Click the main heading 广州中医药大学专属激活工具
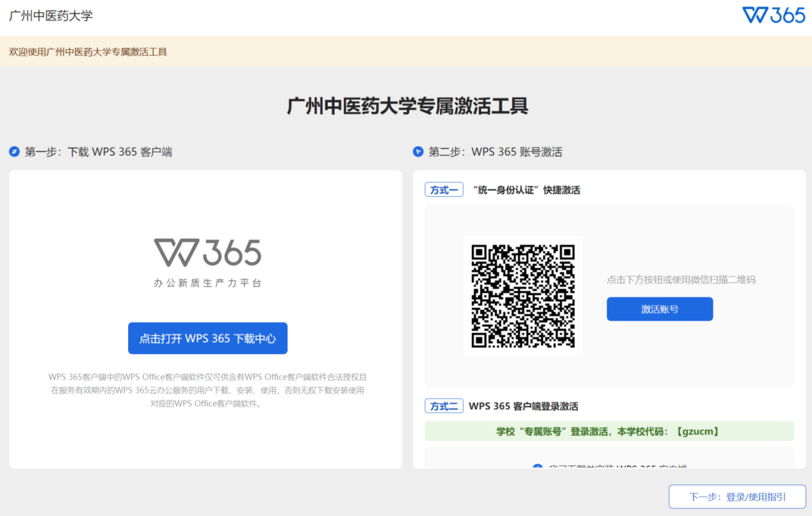812x516 pixels. coord(407,106)
